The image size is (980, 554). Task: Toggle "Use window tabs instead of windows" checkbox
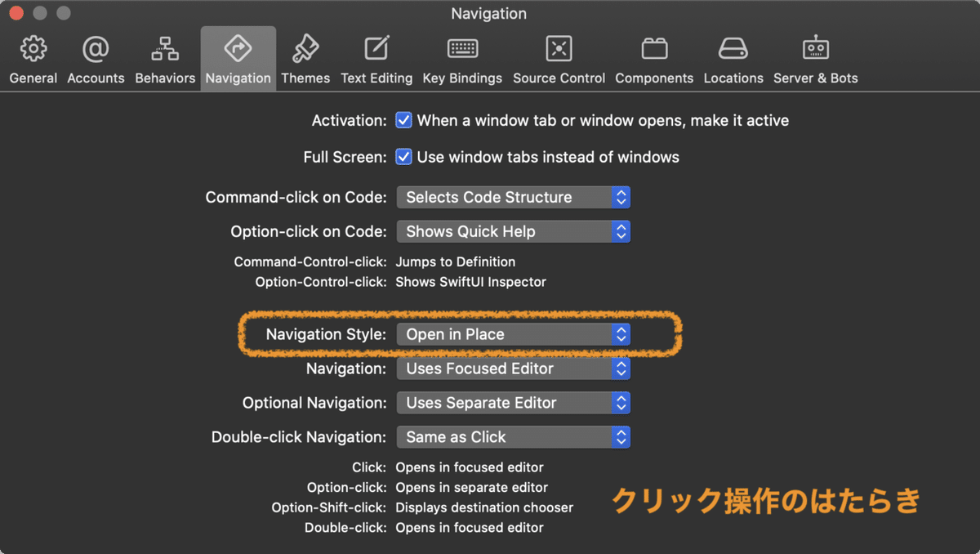click(403, 156)
